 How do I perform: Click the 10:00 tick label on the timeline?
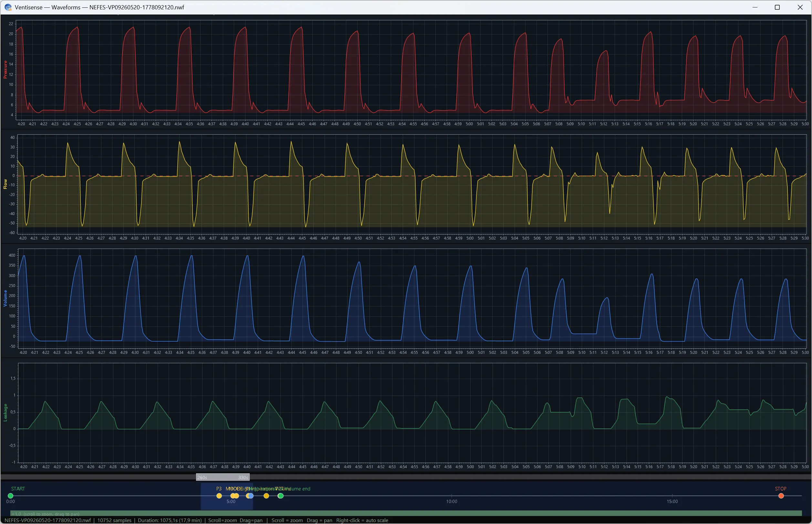point(452,501)
